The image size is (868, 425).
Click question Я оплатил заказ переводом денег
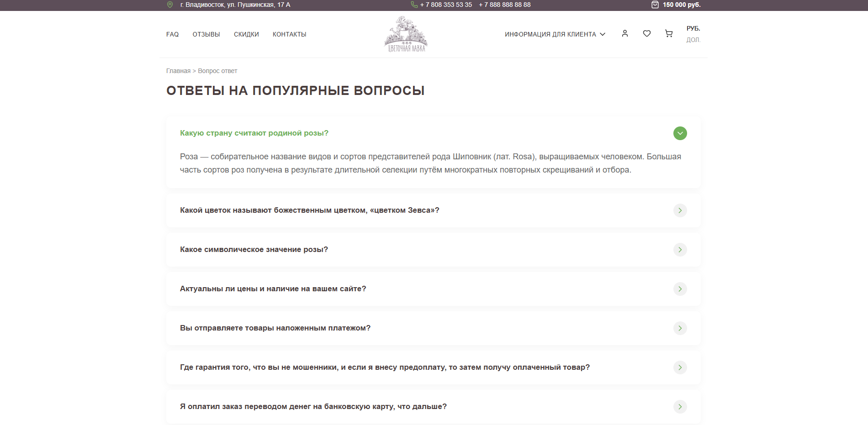pos(313,406)
